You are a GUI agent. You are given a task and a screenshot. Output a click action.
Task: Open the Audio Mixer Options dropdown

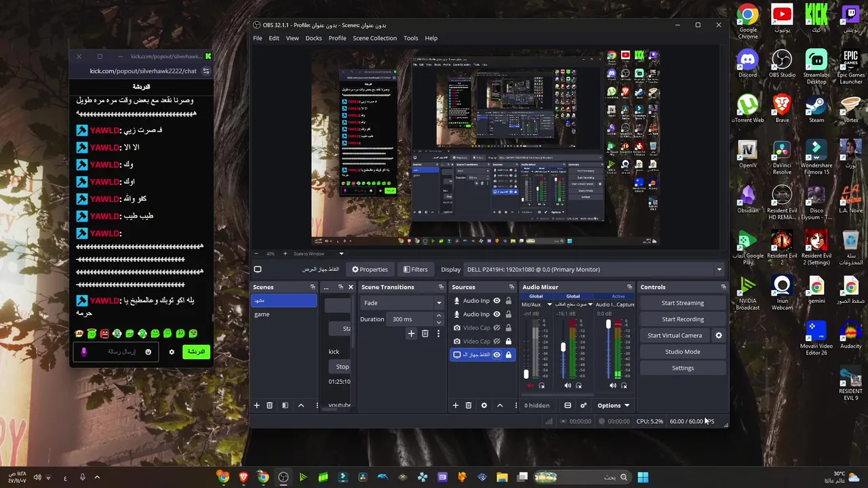(614, 405)
